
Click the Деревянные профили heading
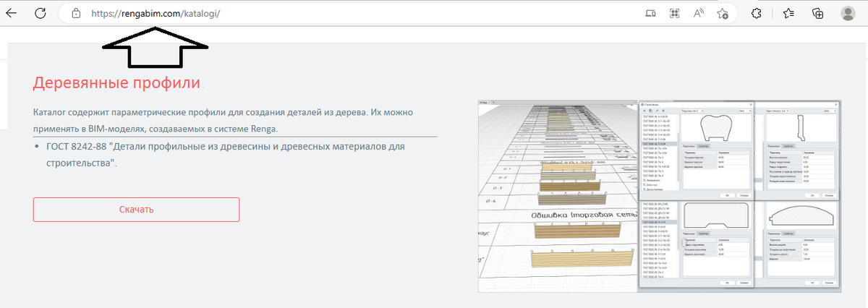pyautogui.click(x=116, y=82)
